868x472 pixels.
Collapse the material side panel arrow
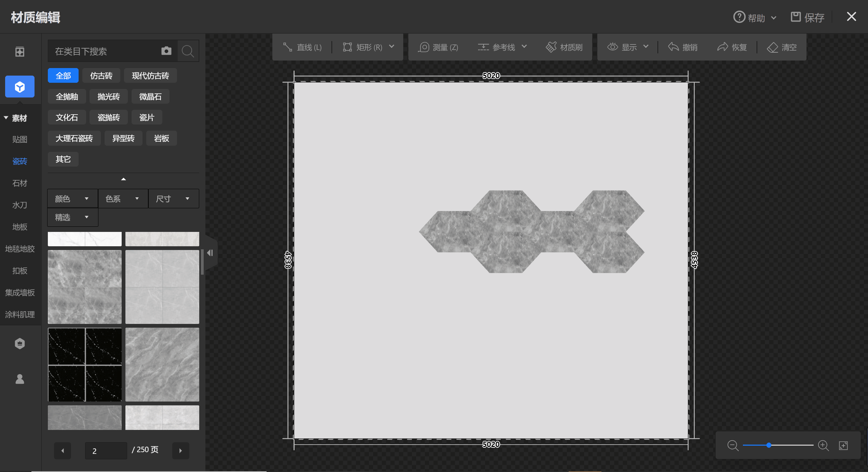[210, 253]
